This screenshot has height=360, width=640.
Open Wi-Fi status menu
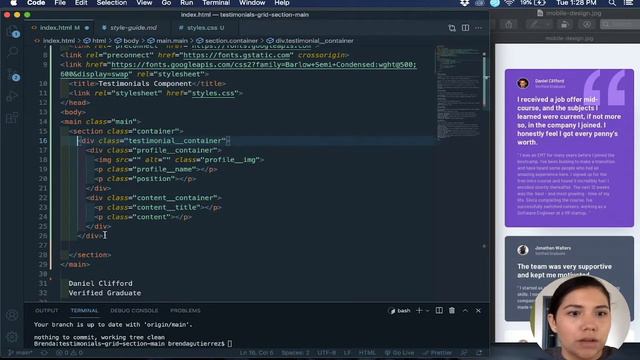pyautogui.click(x=509, y=3)
